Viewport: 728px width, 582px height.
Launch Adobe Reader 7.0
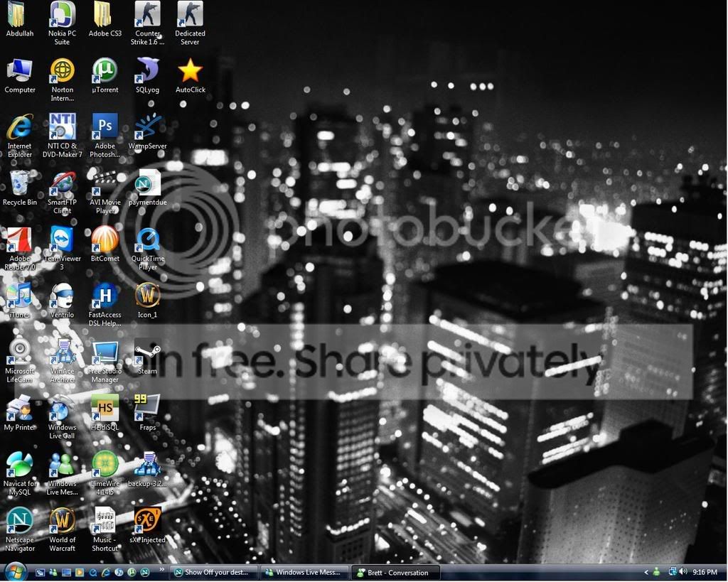tap(19, 249)
